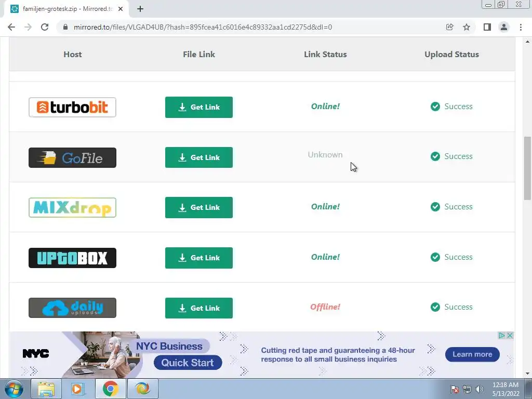The height and width of the screenshot is (399, 532).
Task: Reload the page
Action: pyautogui.click(x=45, y=27)
